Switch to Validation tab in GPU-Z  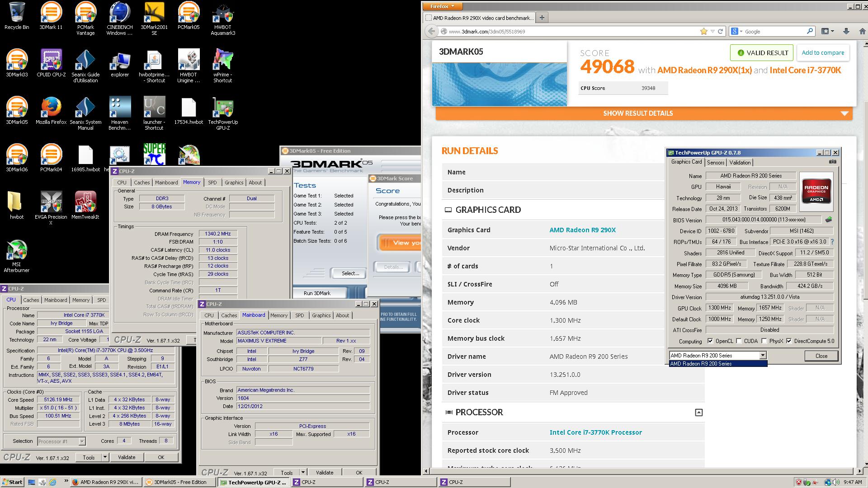pyautogui.click(x=740, y=163)
